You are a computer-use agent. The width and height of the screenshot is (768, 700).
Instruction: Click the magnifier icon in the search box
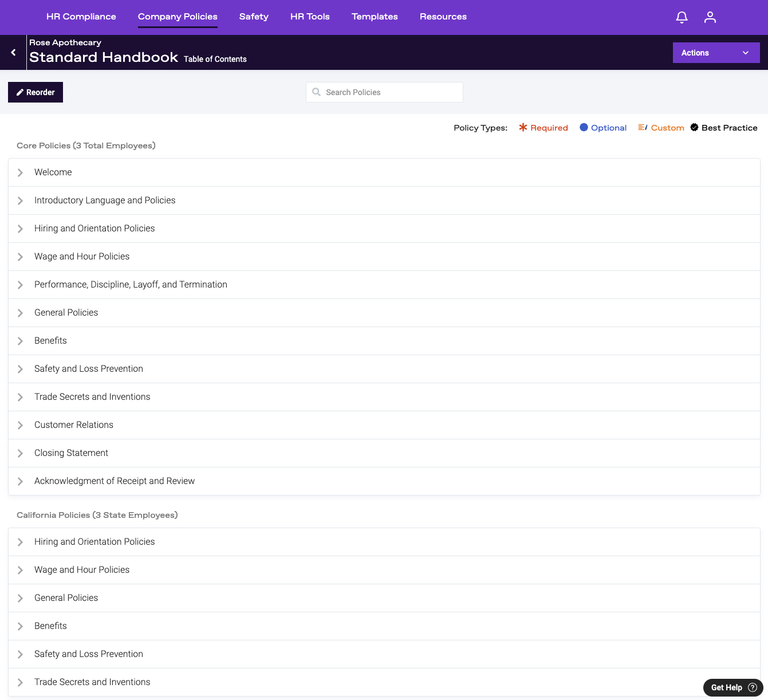coord(316,92)
